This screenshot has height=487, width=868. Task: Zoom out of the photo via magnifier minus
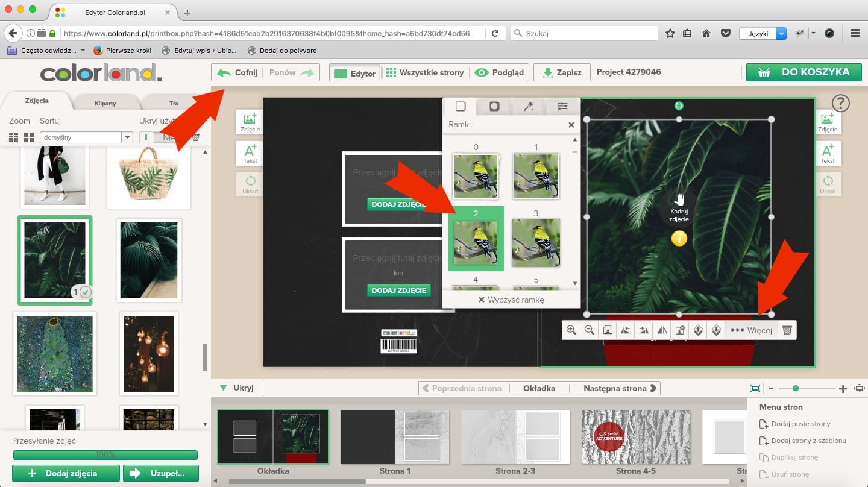tap(590, 330)
